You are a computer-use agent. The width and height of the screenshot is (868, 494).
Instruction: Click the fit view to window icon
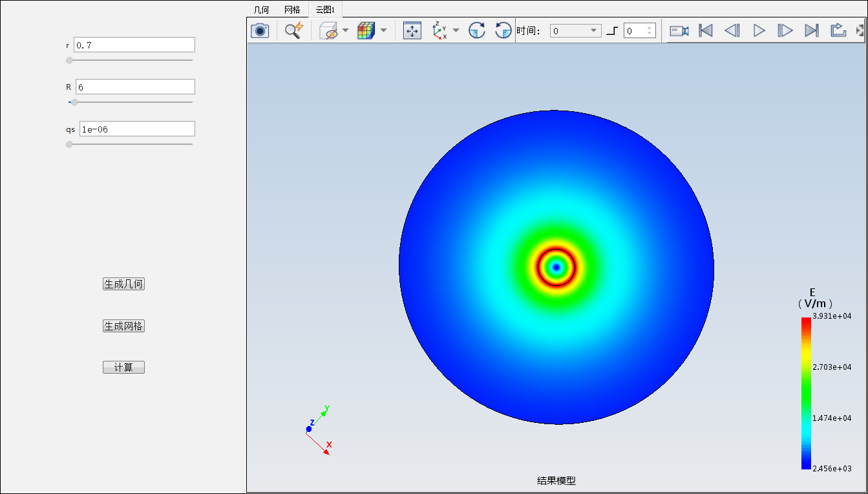coord(412,30)
